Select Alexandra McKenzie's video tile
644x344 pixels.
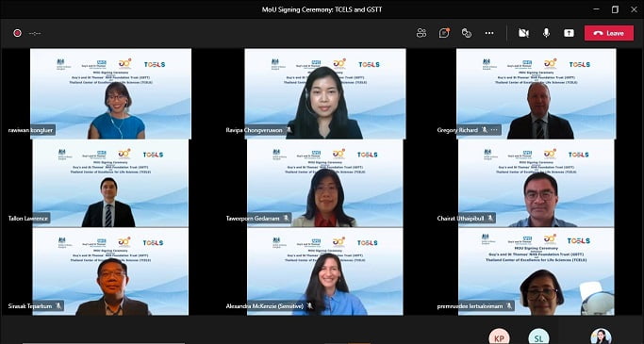click(325, 271)
